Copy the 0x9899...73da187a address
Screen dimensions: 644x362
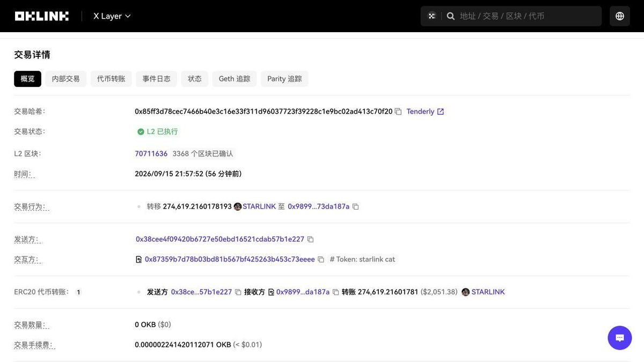click(355, 206)
